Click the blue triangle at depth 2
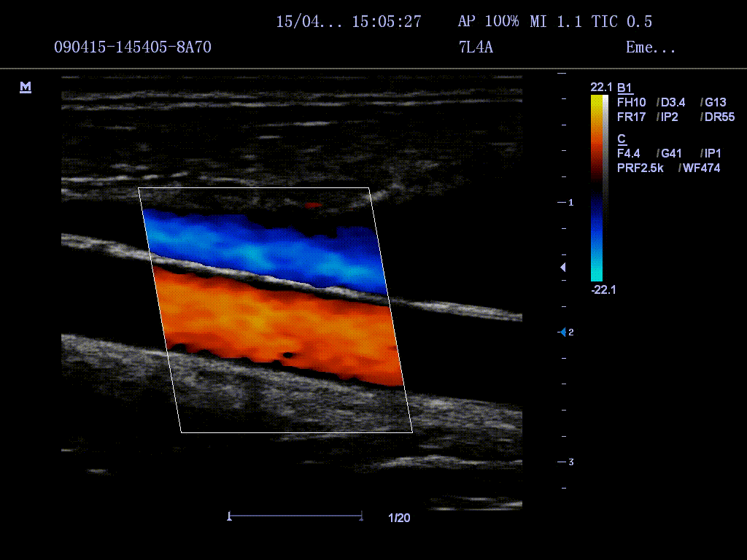The image size is (747, 560). click(562, 332)
